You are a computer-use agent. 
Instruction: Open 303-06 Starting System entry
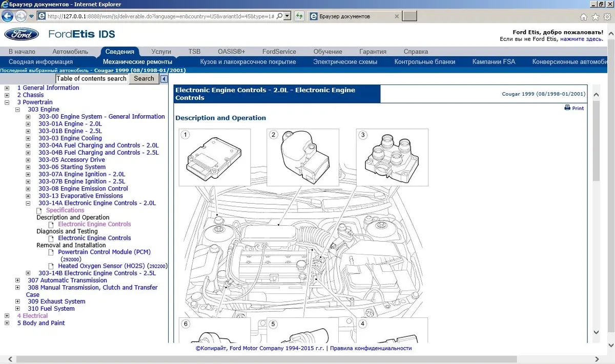[72, 167]
